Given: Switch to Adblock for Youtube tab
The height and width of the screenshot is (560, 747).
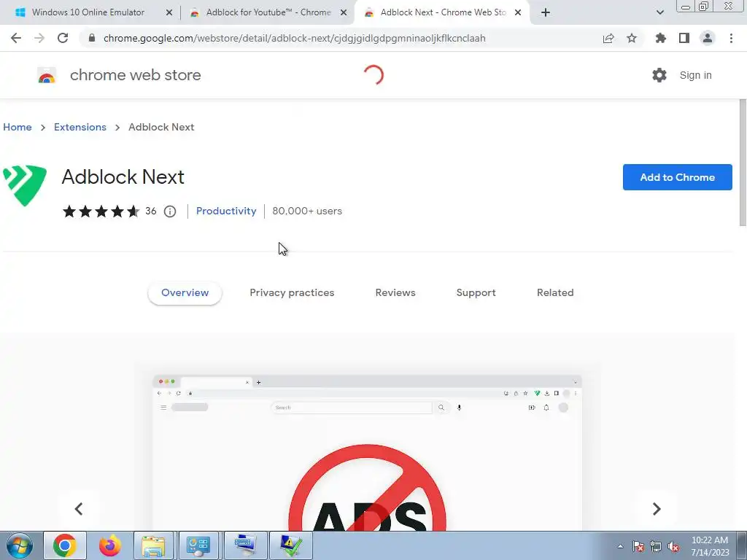Looking at the screenshot, I should click(x=268, y=12).
